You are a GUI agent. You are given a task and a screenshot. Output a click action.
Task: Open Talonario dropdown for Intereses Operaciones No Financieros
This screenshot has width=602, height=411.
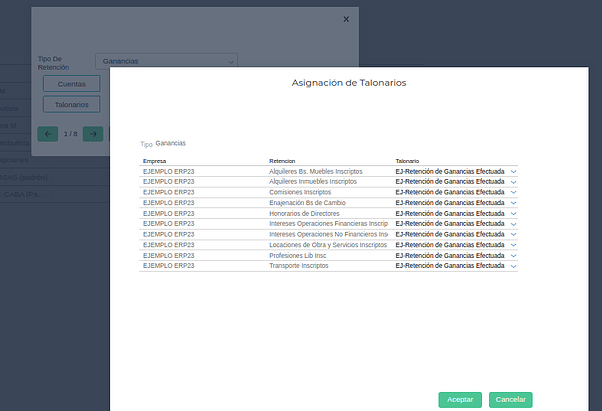(514, 234)
